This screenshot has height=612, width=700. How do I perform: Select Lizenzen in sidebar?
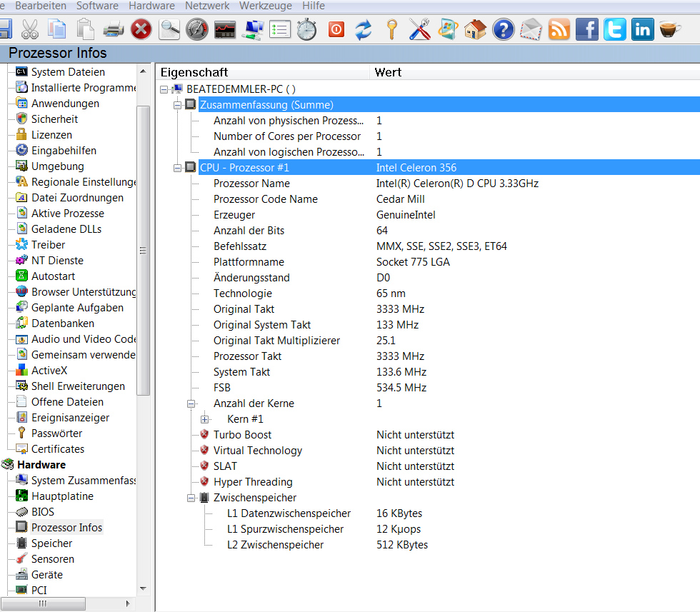(51, 135)
